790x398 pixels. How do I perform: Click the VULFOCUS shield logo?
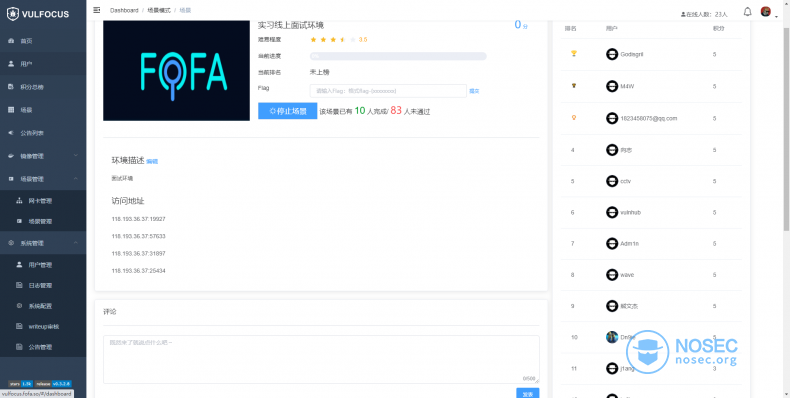point(13,14)
